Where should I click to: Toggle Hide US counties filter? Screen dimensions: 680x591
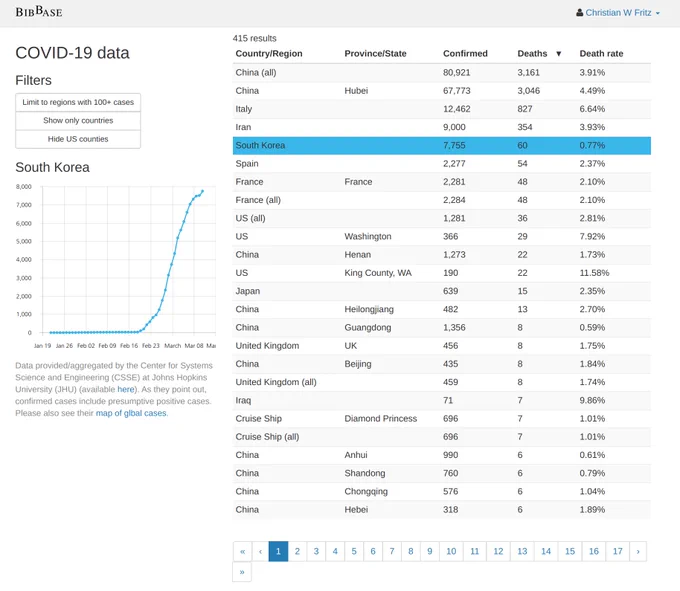78,139
